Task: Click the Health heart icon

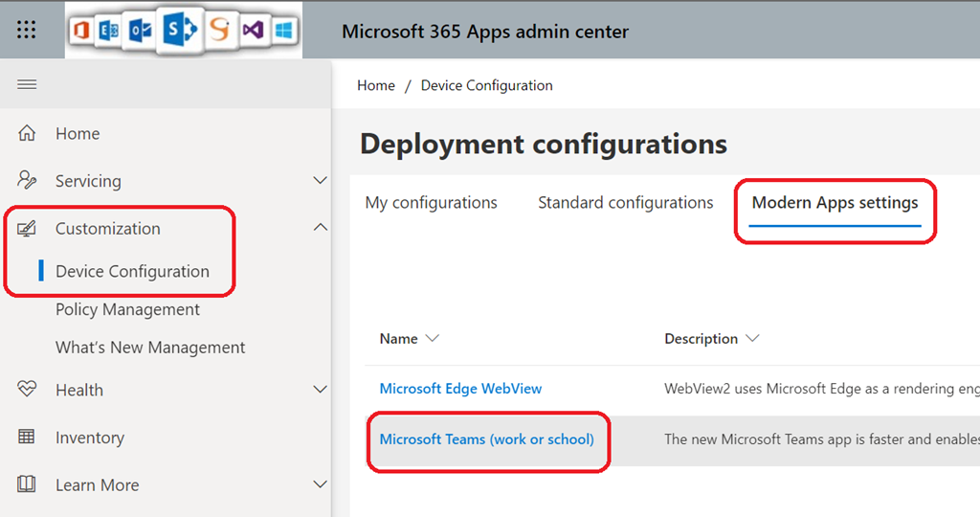Action: [x=28, y=390]
